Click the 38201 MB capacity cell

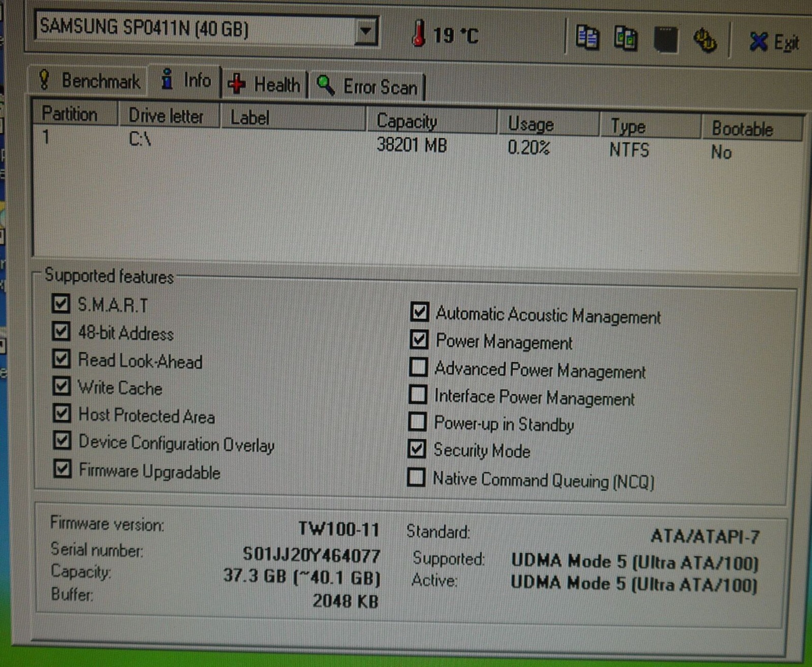(x=412, y=145)
